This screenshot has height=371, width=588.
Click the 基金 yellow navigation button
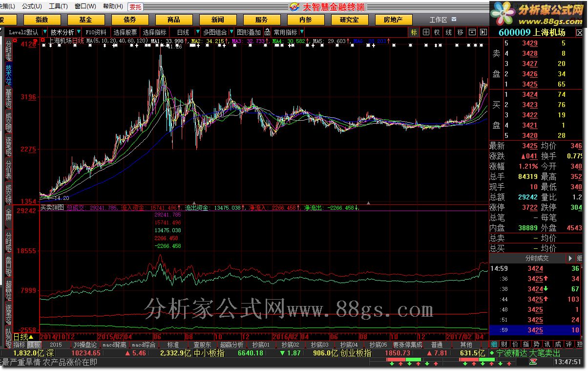tap(86, 20)
